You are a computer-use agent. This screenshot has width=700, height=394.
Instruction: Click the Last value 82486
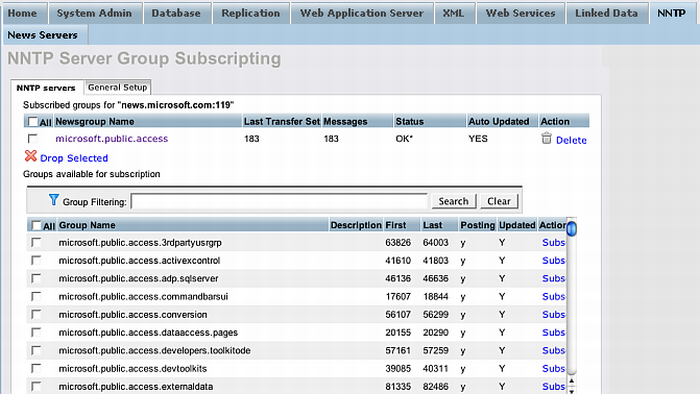(436, 386)
